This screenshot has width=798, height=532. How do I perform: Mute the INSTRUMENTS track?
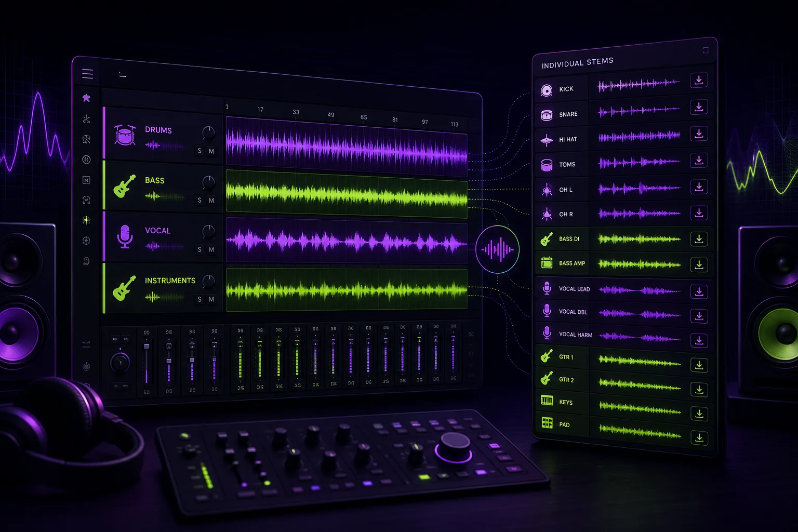tap(211, 300)
